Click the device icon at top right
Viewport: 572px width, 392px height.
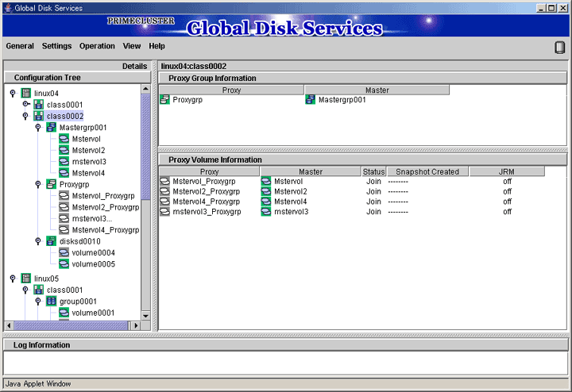(559, 48)
